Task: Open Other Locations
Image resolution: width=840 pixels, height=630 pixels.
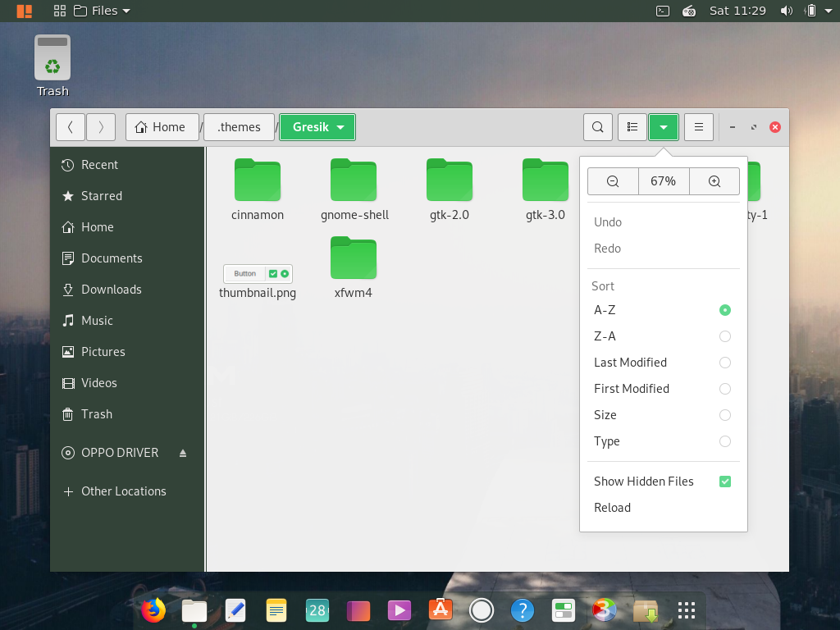Action: pos(127,491)
